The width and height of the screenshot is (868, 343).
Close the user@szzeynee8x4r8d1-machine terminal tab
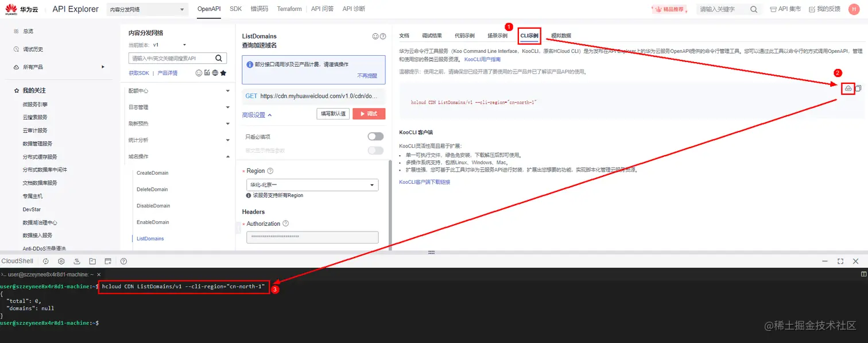[x=98, y=275]
